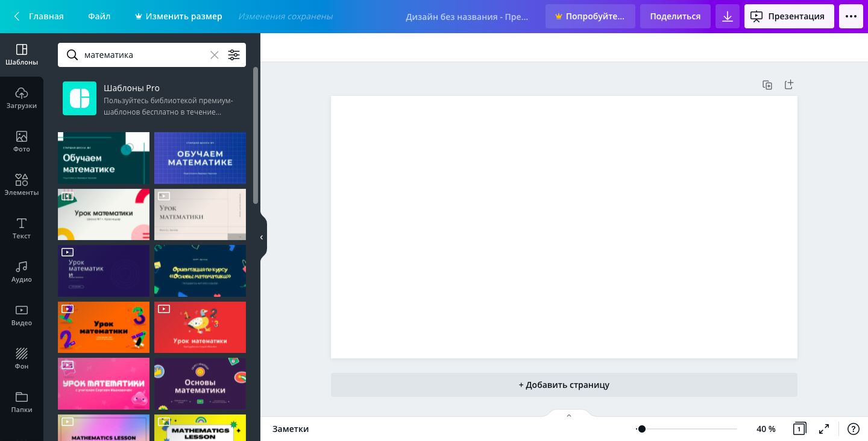Open Заметки notes
The image size is (868, 441).
click(x=291, y=429)
